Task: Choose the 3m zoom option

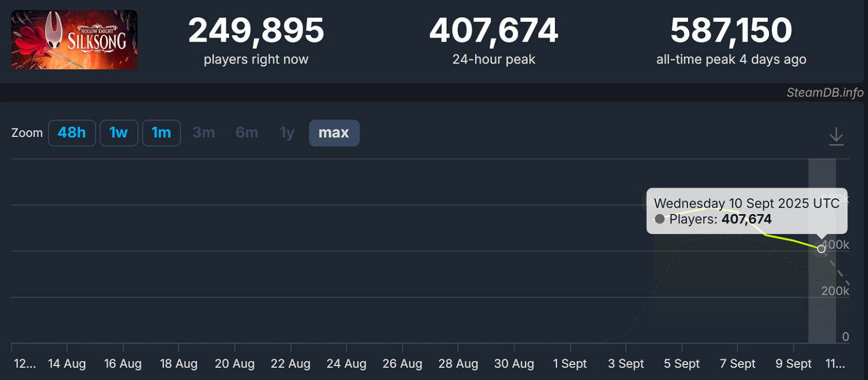Action: [x=204, y=133]
